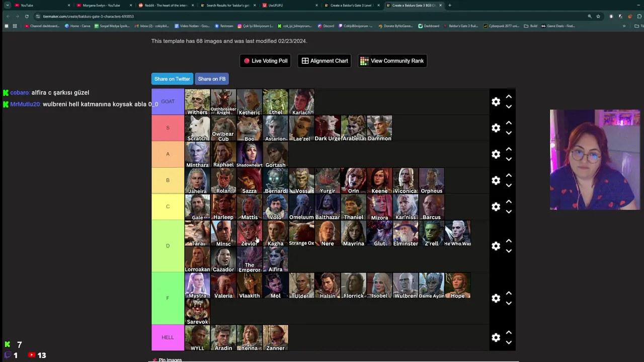Select the Karlach character image

(x=301, y=102)
